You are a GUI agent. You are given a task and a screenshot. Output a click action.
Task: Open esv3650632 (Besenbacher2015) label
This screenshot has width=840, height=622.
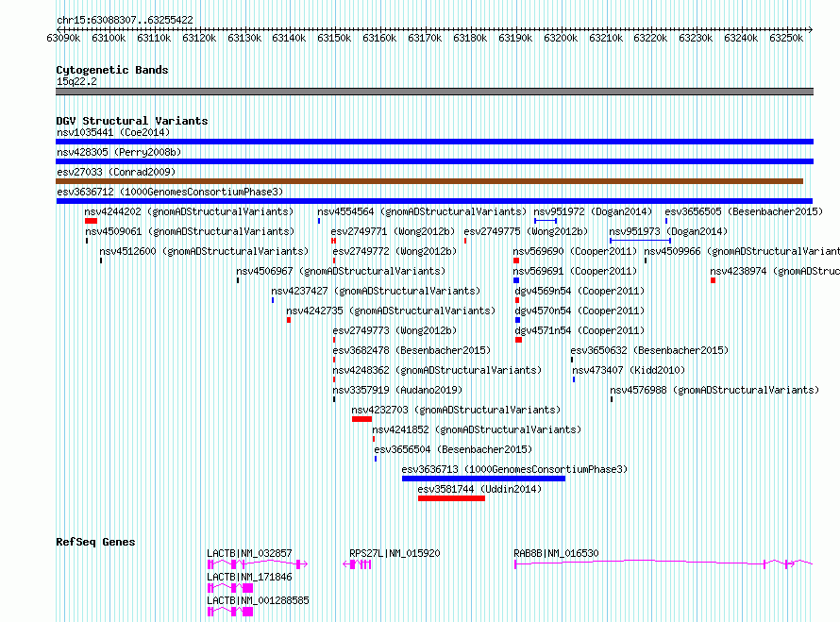tap(649, 350)
